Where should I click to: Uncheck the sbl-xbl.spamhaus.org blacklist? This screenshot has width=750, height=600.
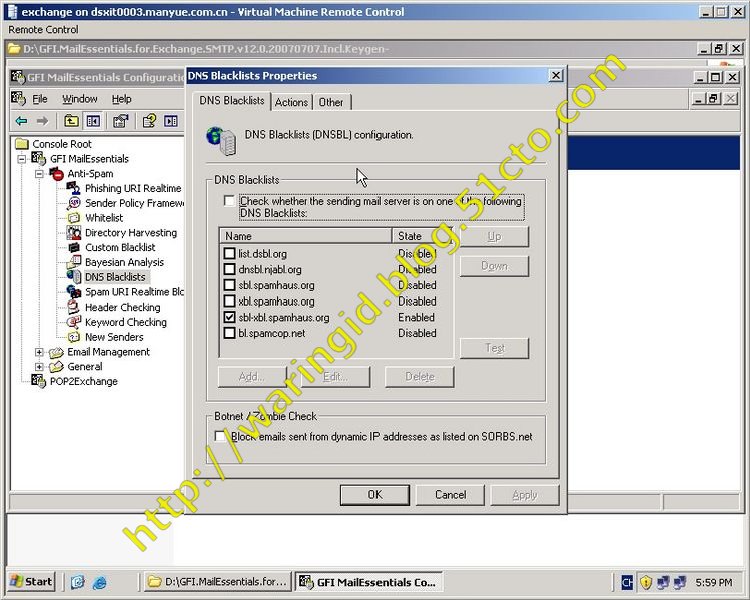(x=230, y=317)
